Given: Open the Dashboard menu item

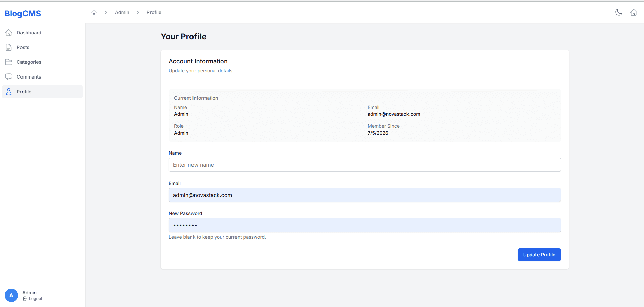Looking at the screenshot, I should point(42,33).
